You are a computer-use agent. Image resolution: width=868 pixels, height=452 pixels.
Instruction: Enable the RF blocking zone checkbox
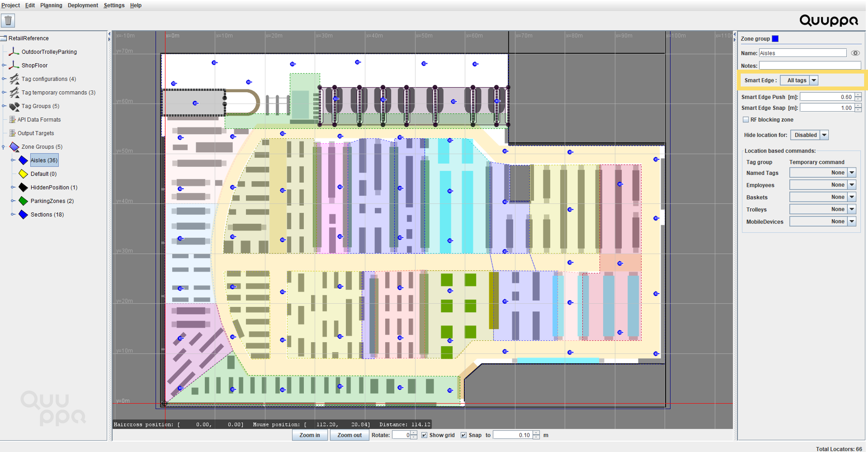[x=745, y=120]
